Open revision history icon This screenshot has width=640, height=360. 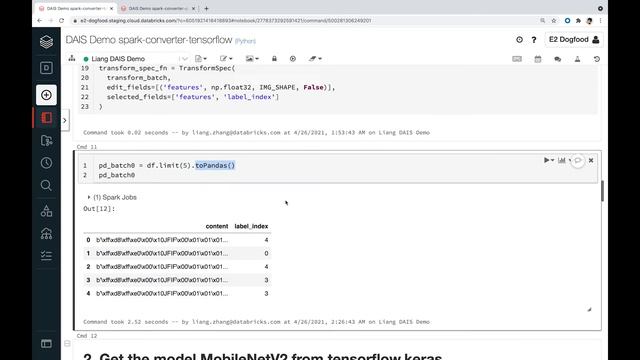(x=597, y=59)
